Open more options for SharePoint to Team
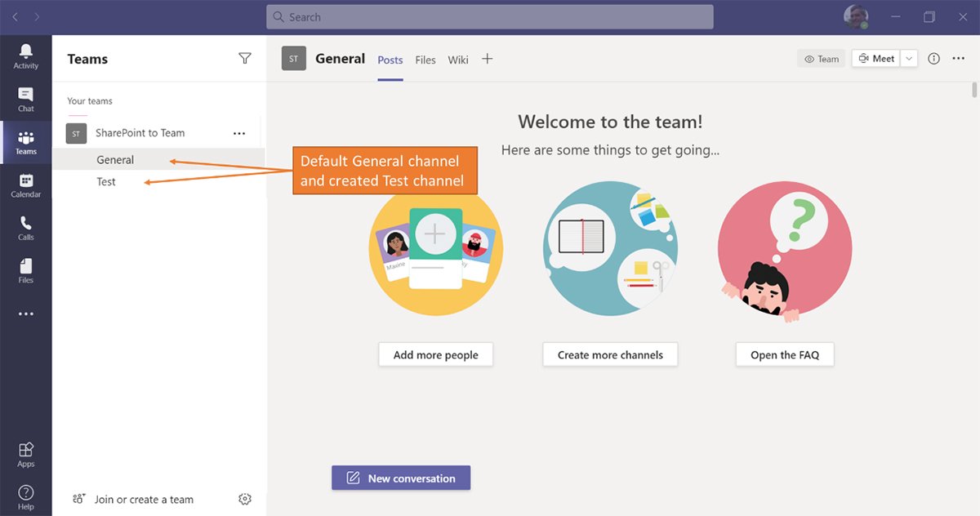This screenshot has width=980, height=516. [x=239, y=133]
